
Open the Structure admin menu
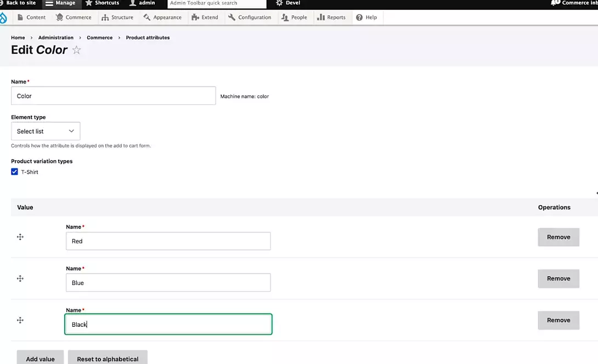[x=117, y=18]
